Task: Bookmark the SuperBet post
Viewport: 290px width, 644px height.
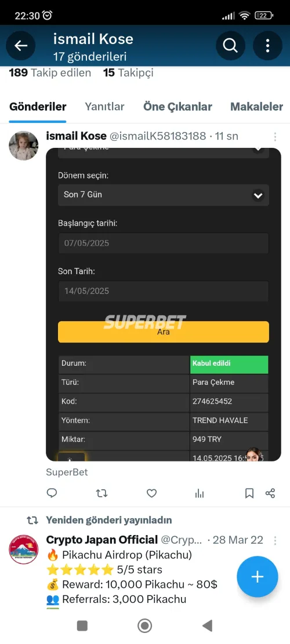Action: pos(249,493)
